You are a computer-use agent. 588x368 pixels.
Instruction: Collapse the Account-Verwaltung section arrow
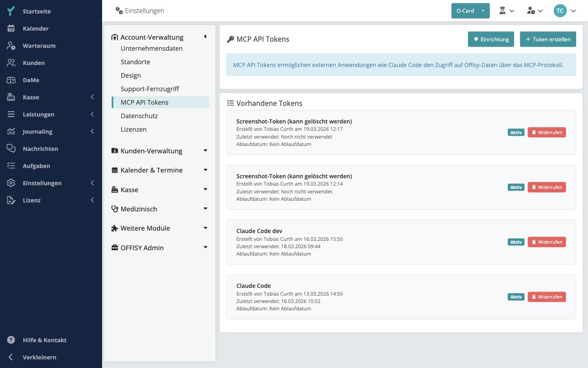pos(205,37)
